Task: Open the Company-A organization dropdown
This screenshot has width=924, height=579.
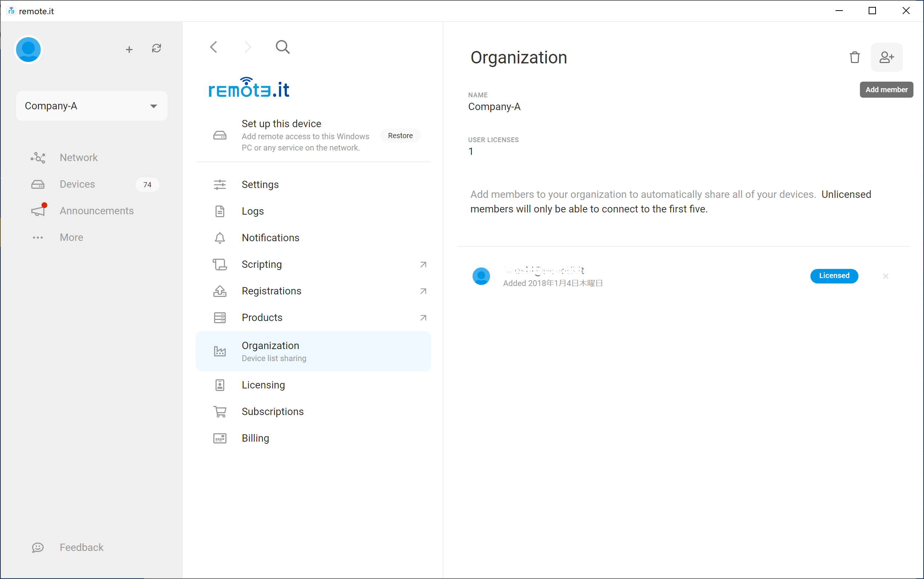Action: [x=91, y=106]
